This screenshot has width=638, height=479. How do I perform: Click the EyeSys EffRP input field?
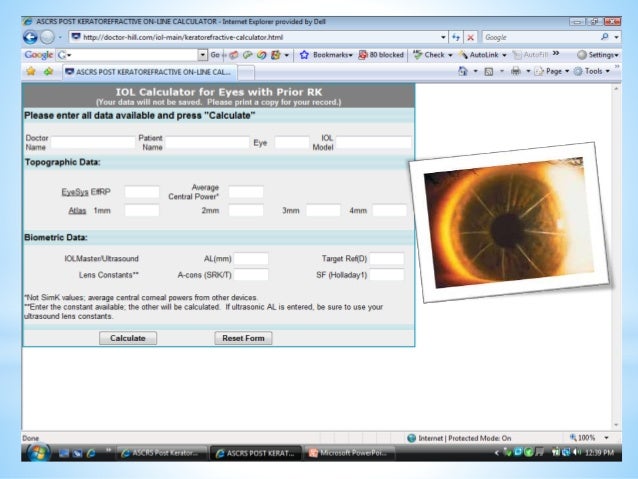click(x=142, y=192)
